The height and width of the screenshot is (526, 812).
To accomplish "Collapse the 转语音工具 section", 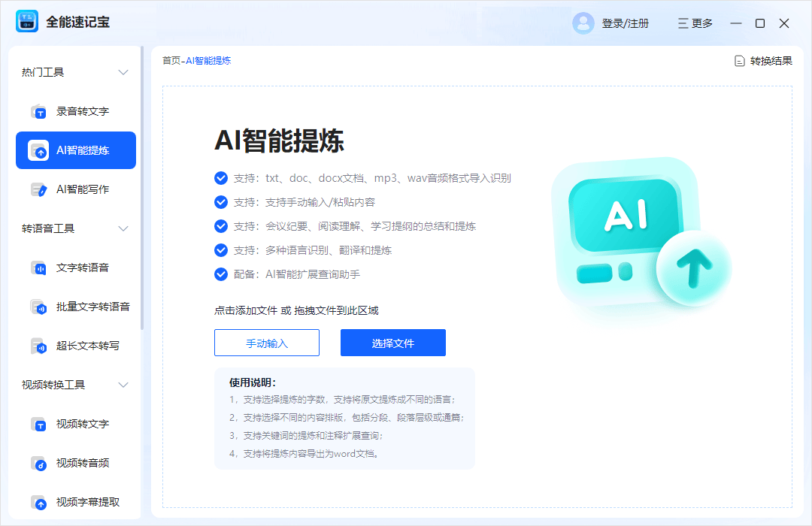I will (x=124, y=228).
